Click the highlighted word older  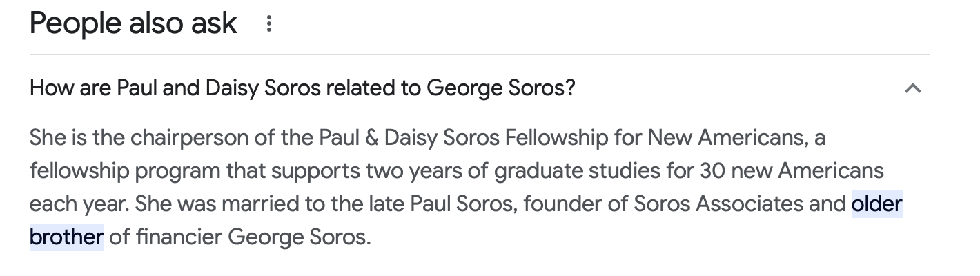point(877,204)
